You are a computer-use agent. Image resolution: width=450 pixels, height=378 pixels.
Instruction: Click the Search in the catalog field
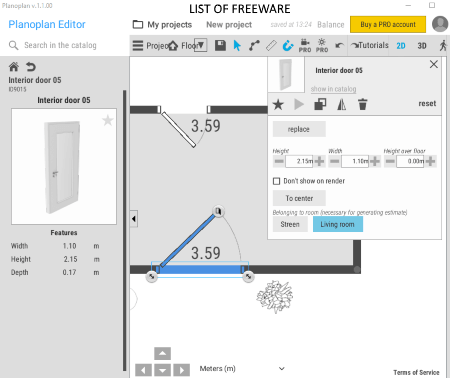pos(60,45)
